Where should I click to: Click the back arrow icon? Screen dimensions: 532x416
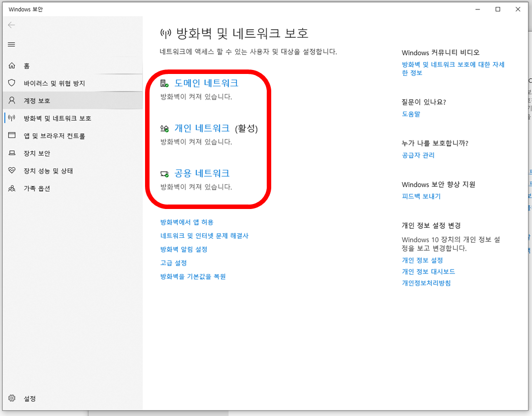click(11, 25)
